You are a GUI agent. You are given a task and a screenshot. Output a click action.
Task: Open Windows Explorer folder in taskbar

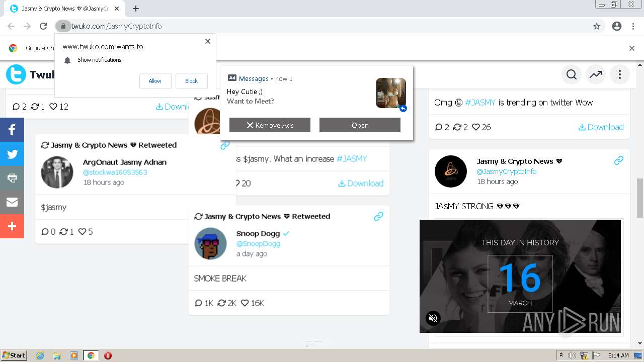click(x=57, y=355)
